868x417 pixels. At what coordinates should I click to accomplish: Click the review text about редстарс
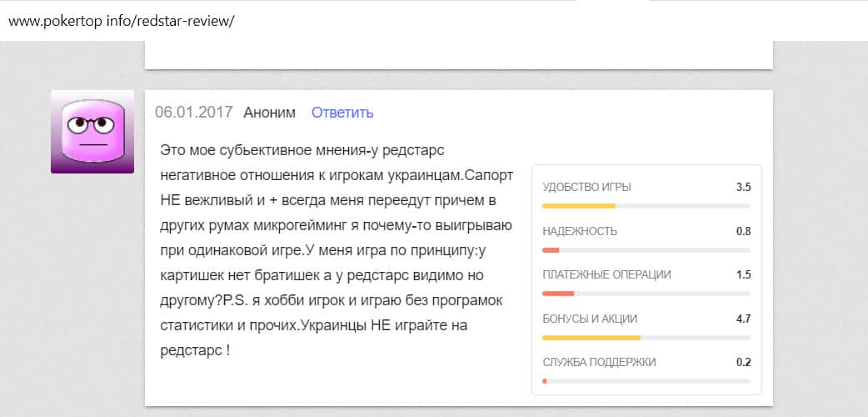pyautogui.click(x=337, y=250)
